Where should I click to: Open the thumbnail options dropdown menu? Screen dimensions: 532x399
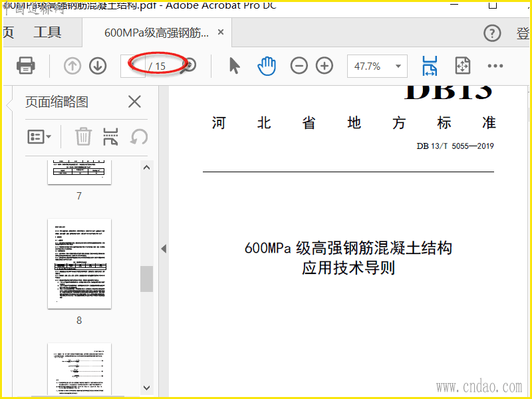point(39,137)
